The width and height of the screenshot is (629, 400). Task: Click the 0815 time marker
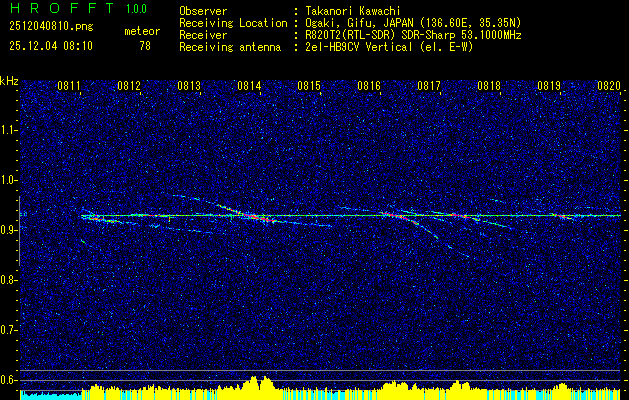309,85
